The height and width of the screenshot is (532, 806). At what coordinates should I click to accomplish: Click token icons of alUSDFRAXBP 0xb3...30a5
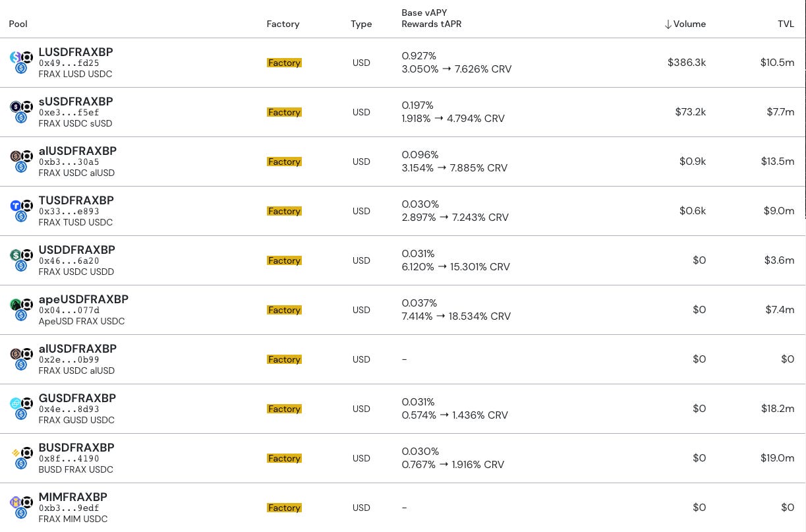click(x=21, y=162)
